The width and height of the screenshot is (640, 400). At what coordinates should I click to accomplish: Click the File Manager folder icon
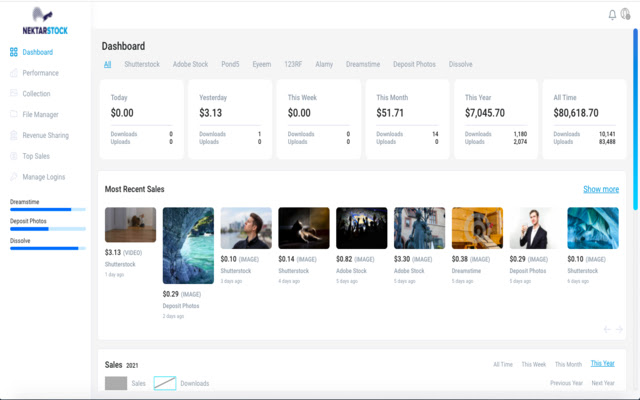click(x=13, y=114)
